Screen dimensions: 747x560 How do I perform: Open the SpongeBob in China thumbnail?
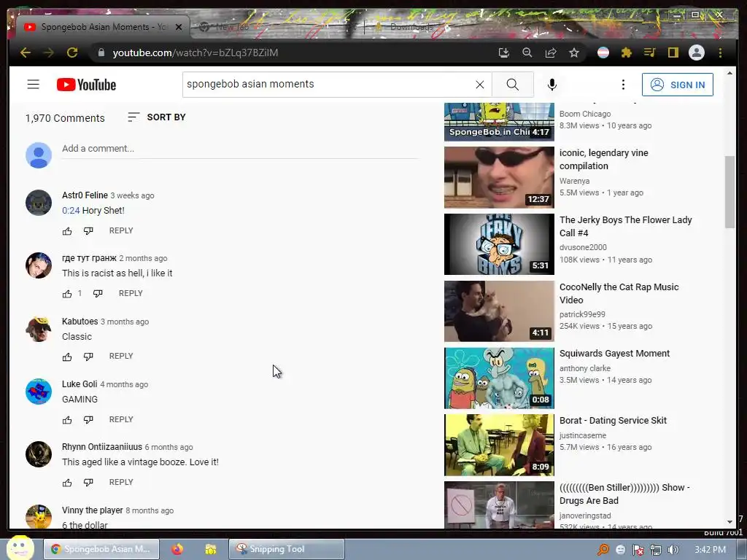coord(499,122)
